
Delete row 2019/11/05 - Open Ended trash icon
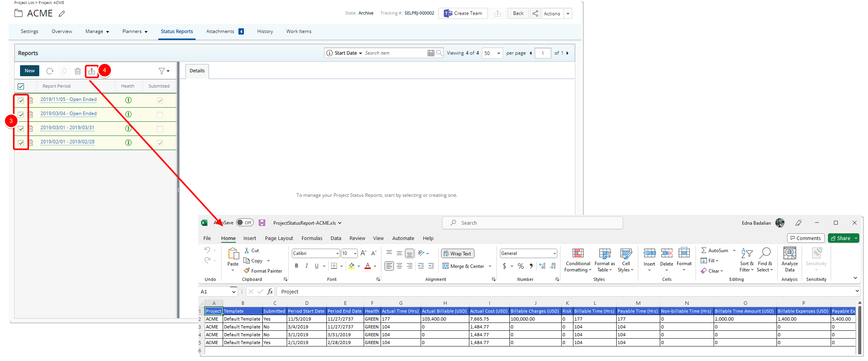coord(31,100)
